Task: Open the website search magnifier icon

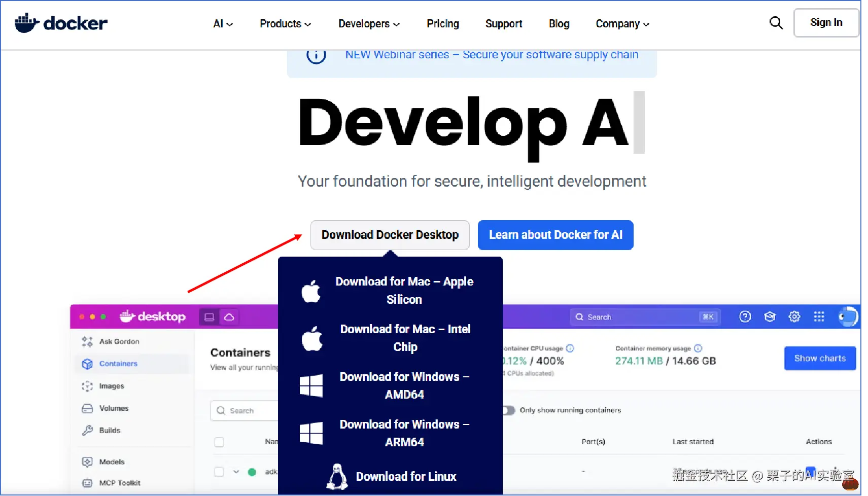Action: point(776,23)
